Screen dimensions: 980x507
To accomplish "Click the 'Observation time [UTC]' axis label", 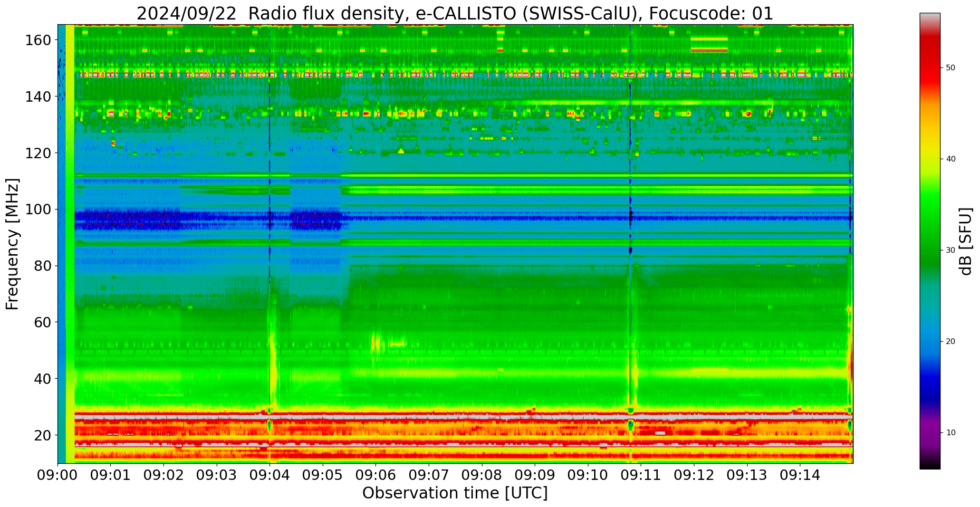I will tap(455, 493).
